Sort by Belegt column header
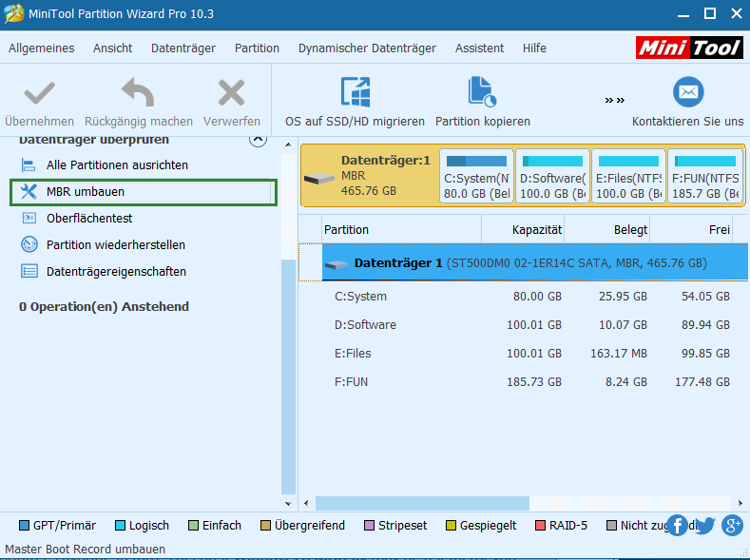750x560 pixels. click(x=607, y=229)
